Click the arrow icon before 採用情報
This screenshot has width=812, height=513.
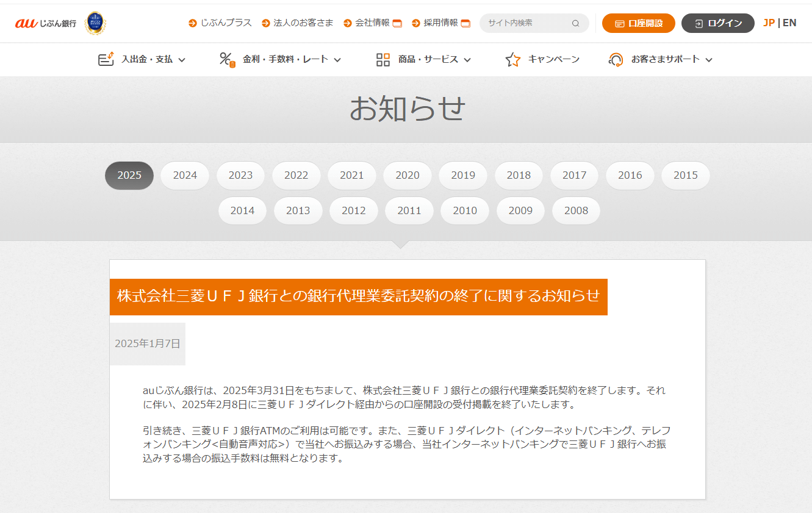pos(416,23)
